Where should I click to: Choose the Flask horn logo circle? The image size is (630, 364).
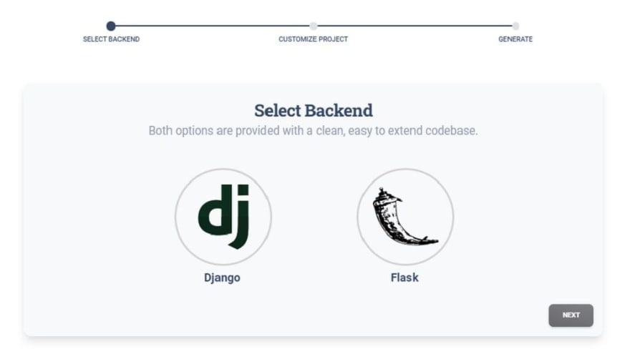click(x=405, y=217)
